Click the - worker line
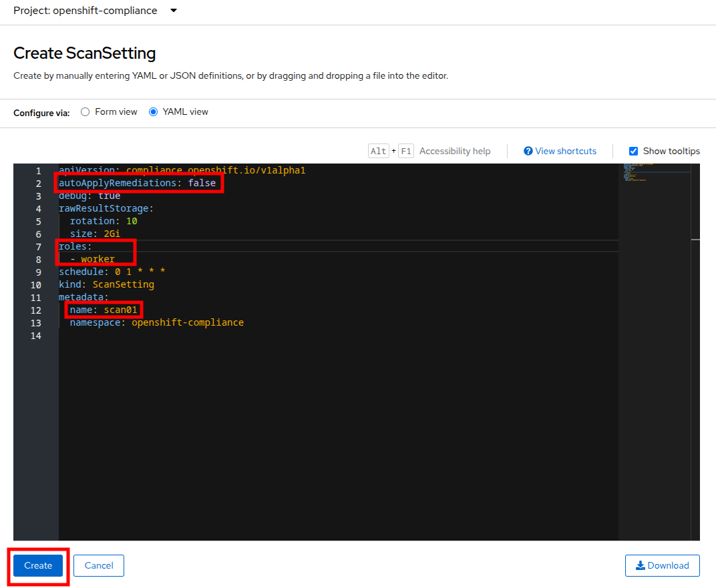 coord(93,259)
